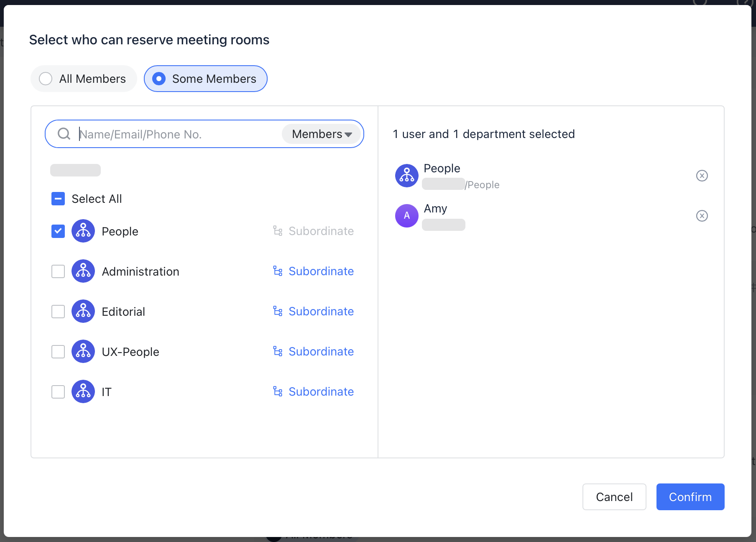Remove People department from selected list
This screenshot has width=756, height=542.
(702, 176)
